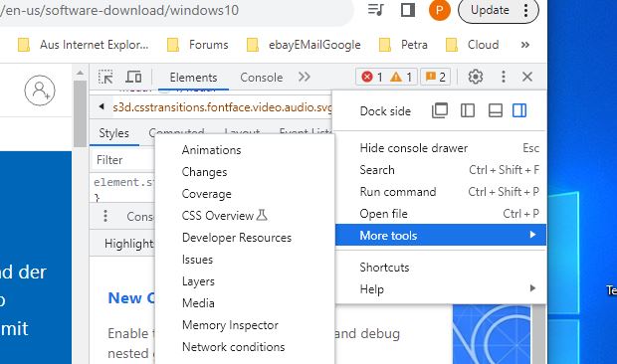Image resolution: width=617 pixels, height=364 pixels.
Task: Click the address bar URL text
Action: tap(119, 10)
